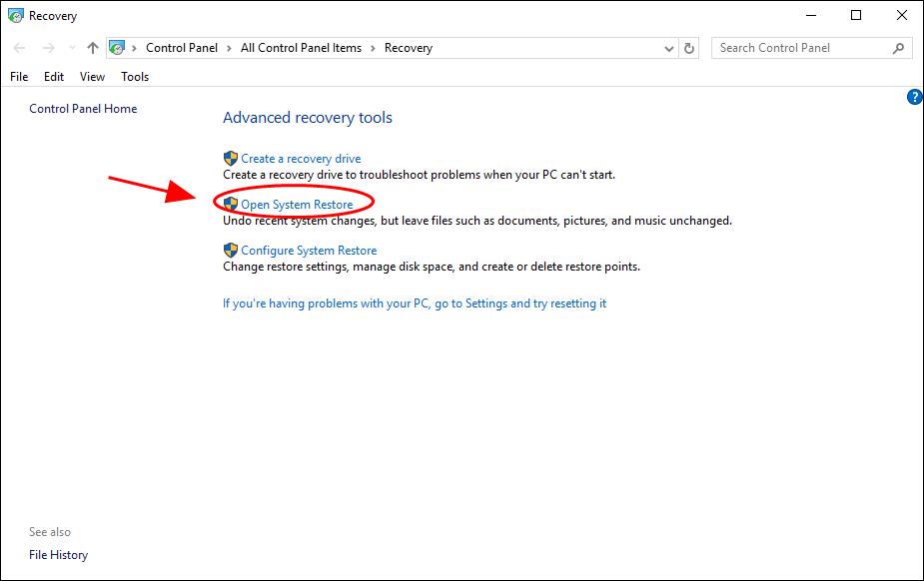Click the shield icon beside Create a recovery drive
Screen dimensions: 924x581
point(231,159)
